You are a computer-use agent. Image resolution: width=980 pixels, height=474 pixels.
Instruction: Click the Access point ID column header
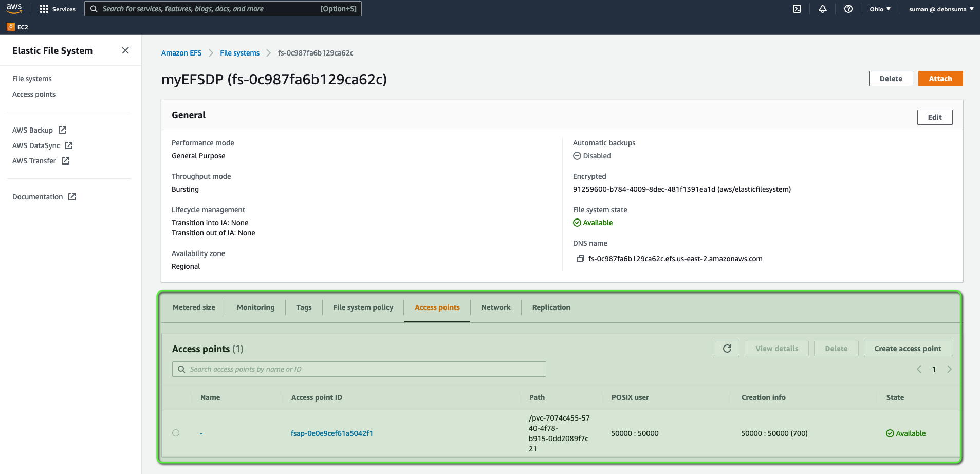click(317, 397)
